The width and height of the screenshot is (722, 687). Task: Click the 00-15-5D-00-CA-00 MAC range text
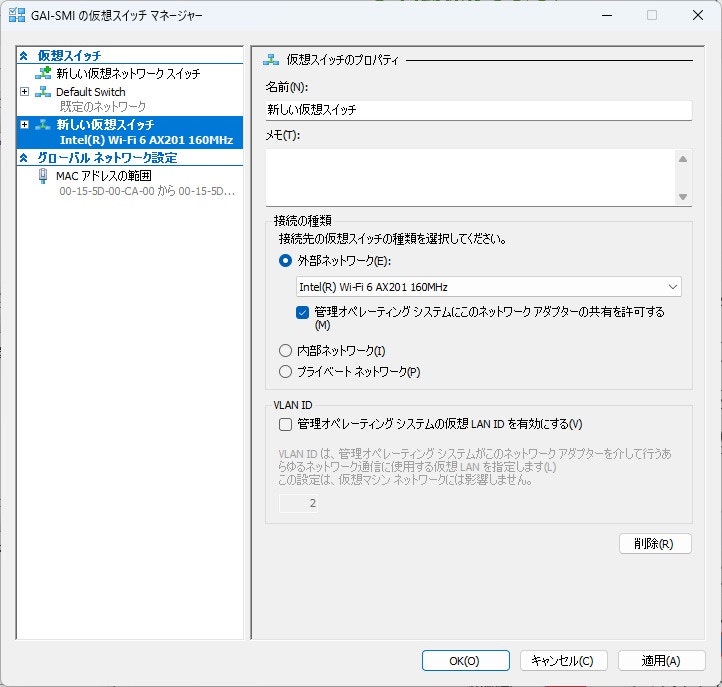point(147,191)
